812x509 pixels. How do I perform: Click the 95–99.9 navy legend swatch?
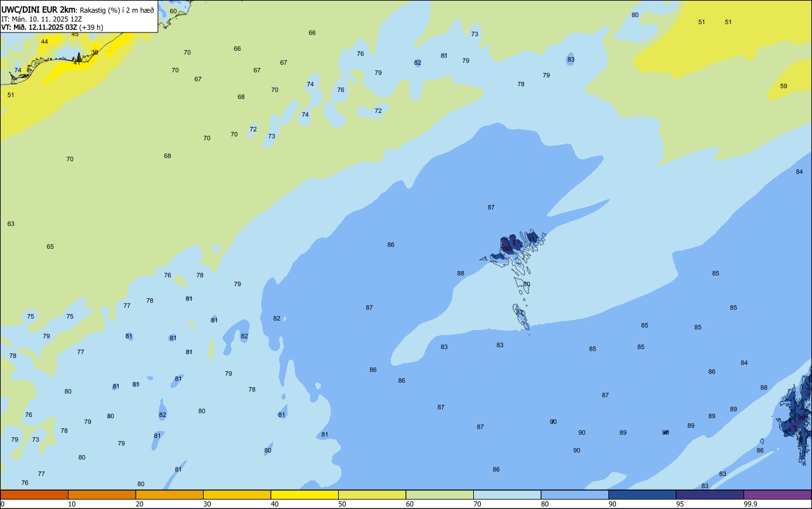click(x=710, y=494)
